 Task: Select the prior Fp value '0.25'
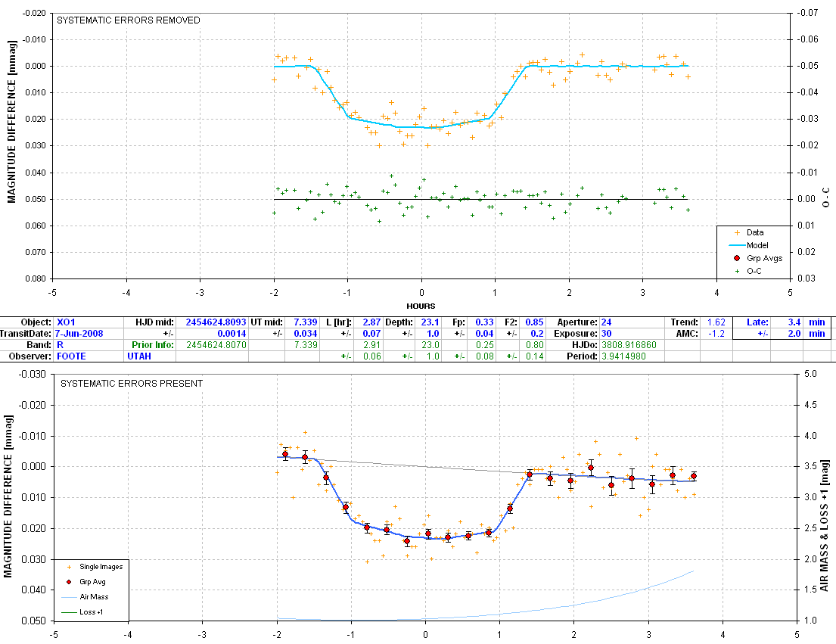(485, 345)
